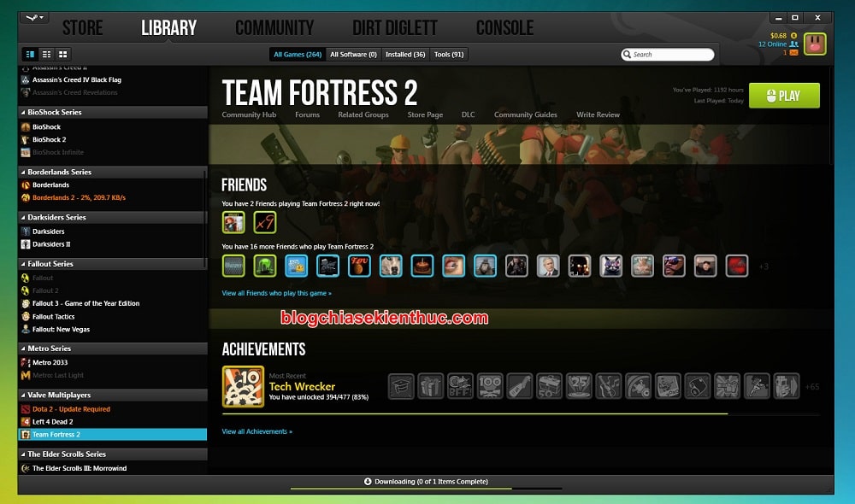Image resolution: width=855 pixels, height=504 pixels.
Task: Click Borderlands 2 game icon in list
Action: pyautogui.click(x=25, y=198)
